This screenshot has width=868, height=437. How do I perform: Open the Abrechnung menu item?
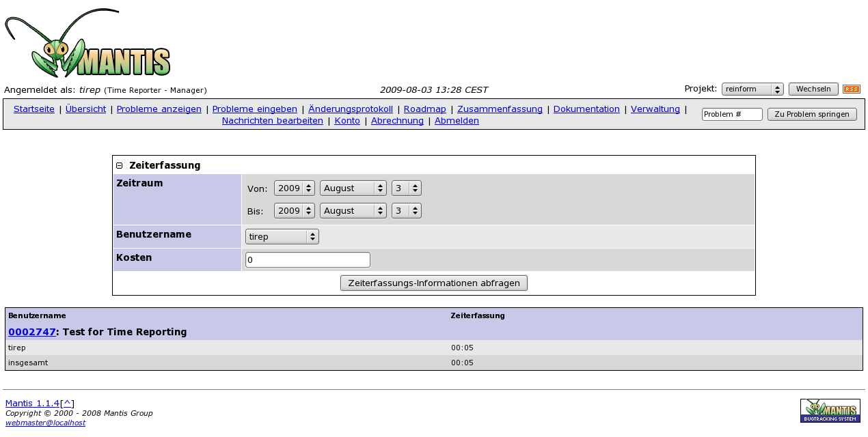click(397, 121)
